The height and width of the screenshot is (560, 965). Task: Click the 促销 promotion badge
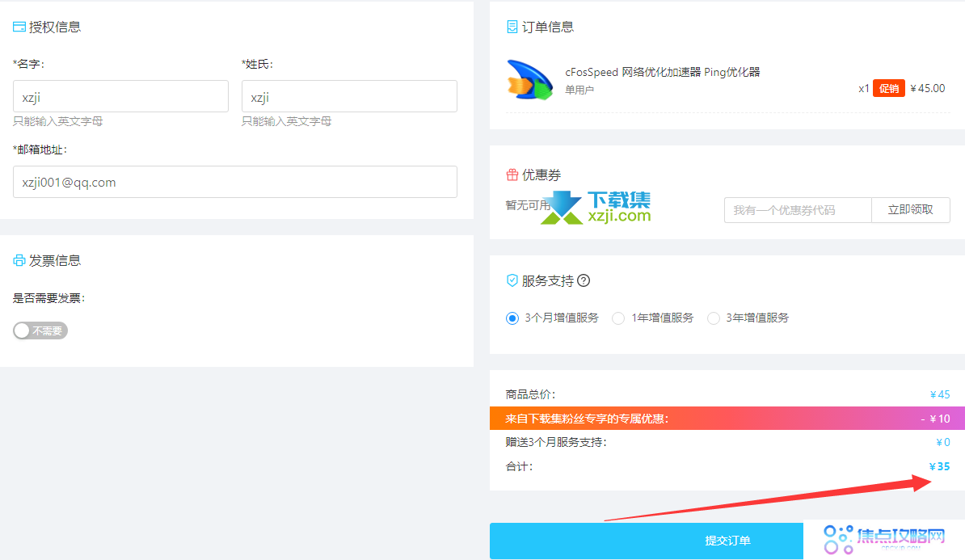(889, 89)
